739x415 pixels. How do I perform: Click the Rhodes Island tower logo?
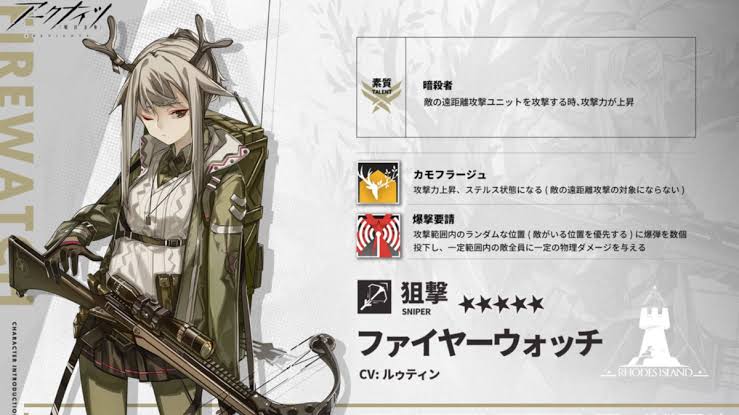coord(655,333)
